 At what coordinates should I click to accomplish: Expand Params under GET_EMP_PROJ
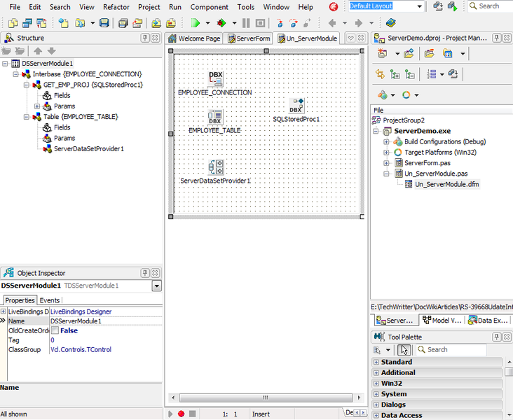tap(37, 106)
